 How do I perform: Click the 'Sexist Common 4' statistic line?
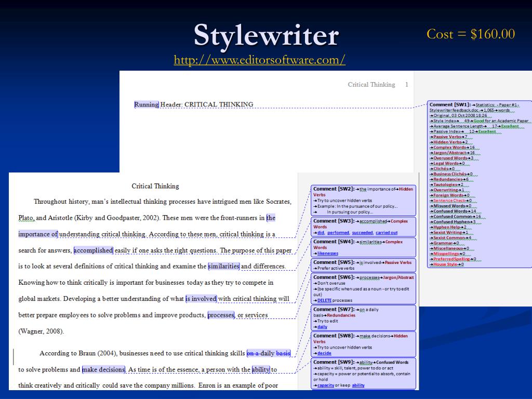coord(450,238)
